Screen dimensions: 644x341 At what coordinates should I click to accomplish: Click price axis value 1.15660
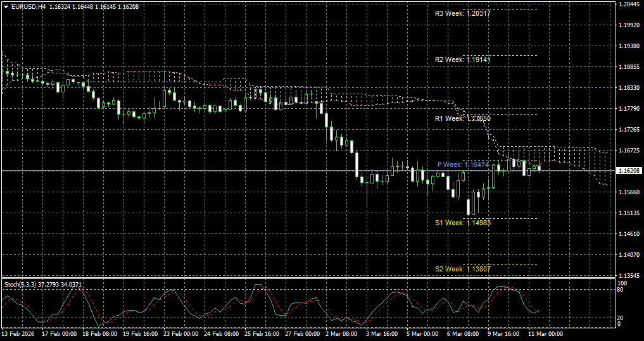point(629,192)
